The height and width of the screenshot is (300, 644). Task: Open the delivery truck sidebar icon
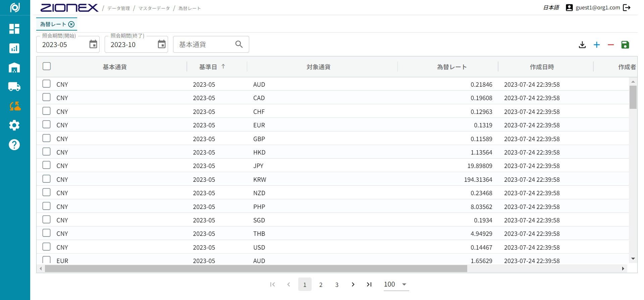pos(14,87)
